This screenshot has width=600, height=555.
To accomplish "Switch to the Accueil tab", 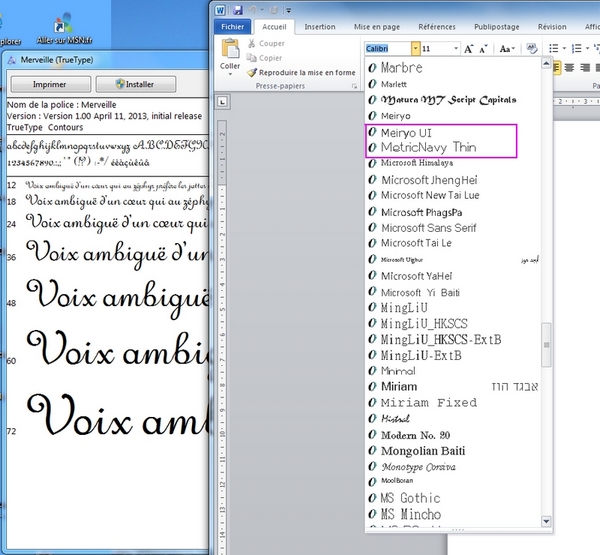I will tap(274, 27).
